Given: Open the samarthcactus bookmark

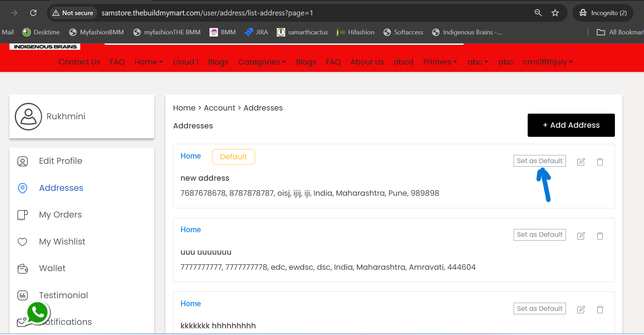Looking at the screenshot, I should point(302,32).
